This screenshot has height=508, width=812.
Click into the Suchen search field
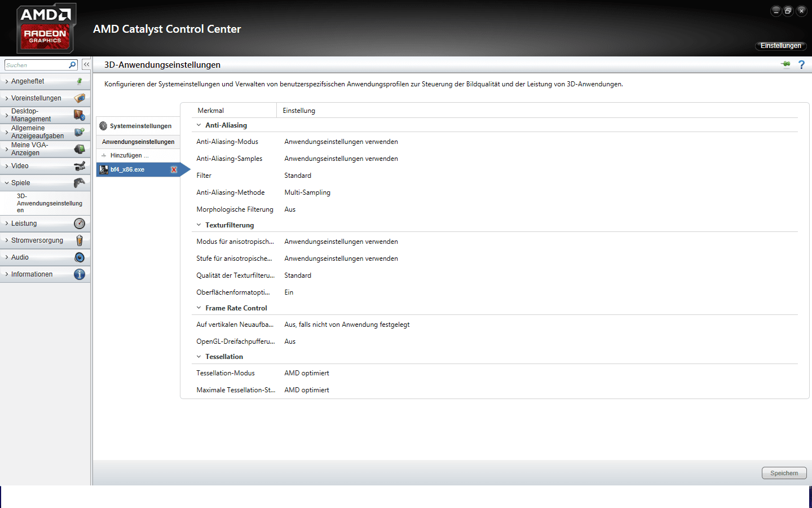pyautogui.click(x=36, y=65)
